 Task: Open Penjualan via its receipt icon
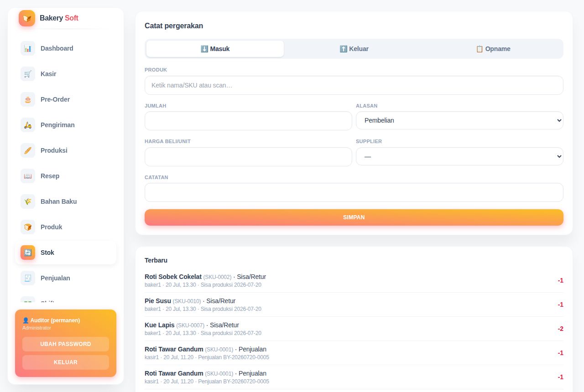(x=28, y=278)
